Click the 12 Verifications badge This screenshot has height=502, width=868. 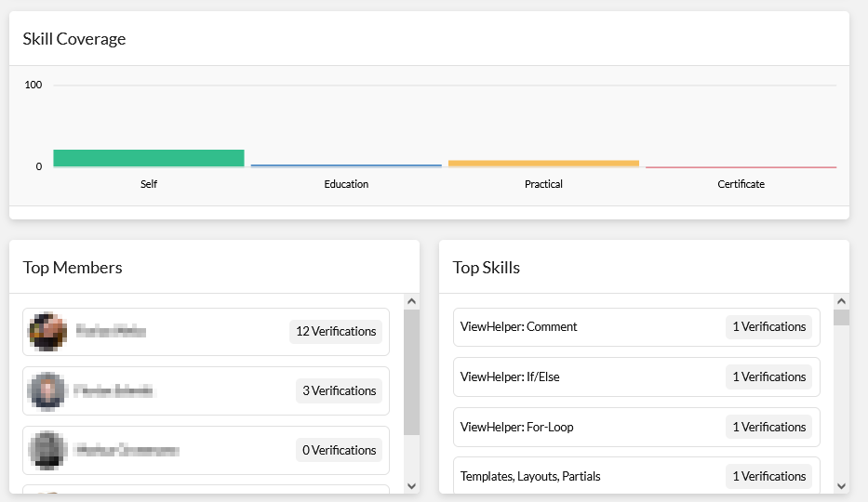pos(336,331)
